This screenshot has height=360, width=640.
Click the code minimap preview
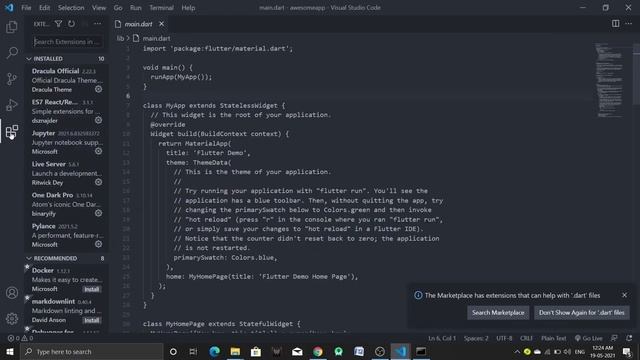pos(610,80)
